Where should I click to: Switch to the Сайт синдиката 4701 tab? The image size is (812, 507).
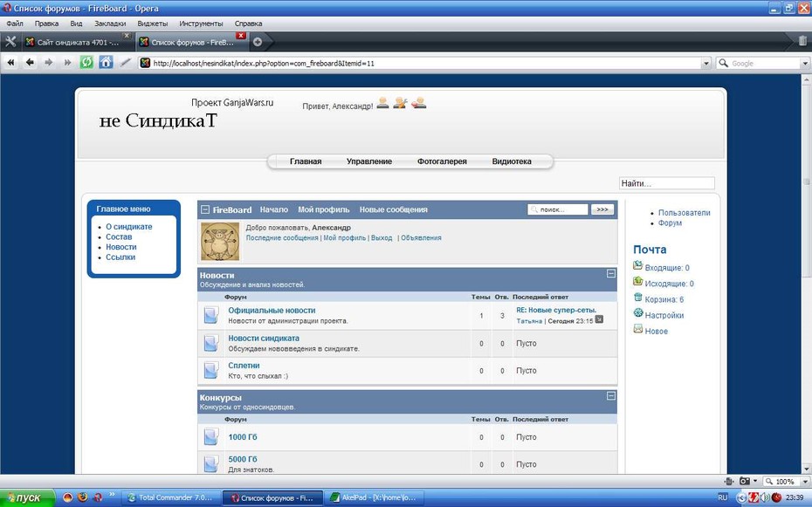(x=77, y=43)
